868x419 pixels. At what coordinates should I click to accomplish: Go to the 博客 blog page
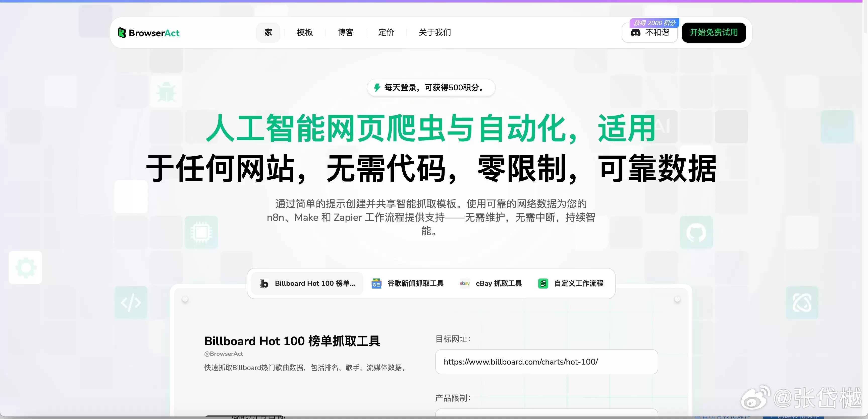(345, 32)
